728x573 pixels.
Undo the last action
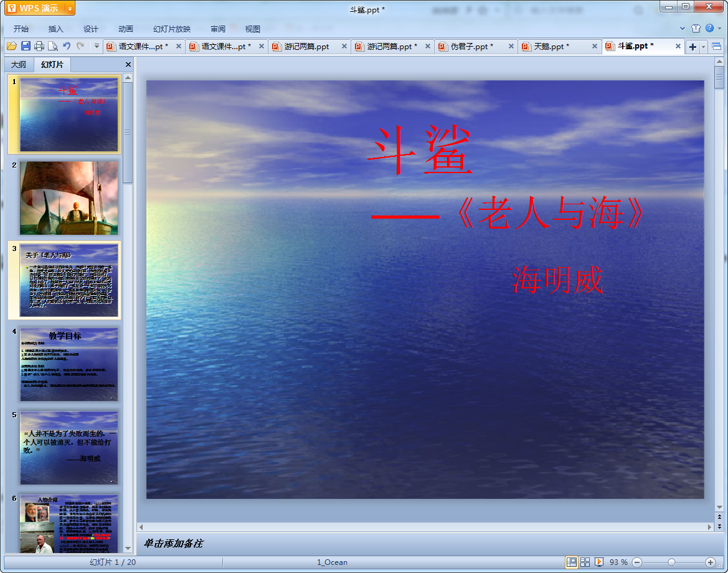coord(67,46)
